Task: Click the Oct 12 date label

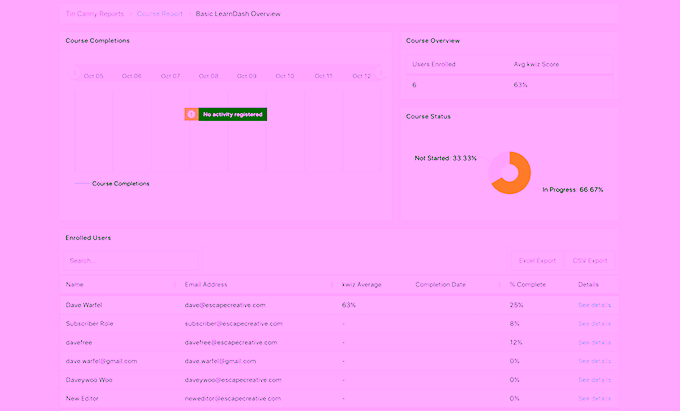Action: 361,76
